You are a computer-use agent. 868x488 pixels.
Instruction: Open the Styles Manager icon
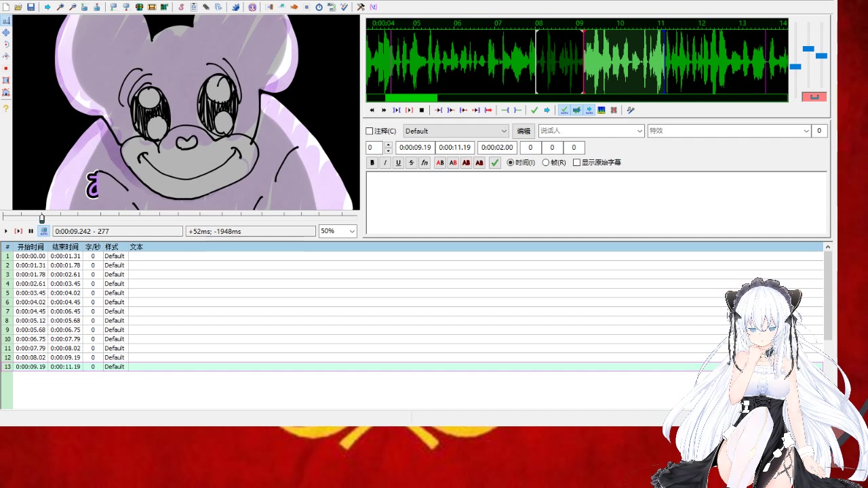click(x=181, y=7)
